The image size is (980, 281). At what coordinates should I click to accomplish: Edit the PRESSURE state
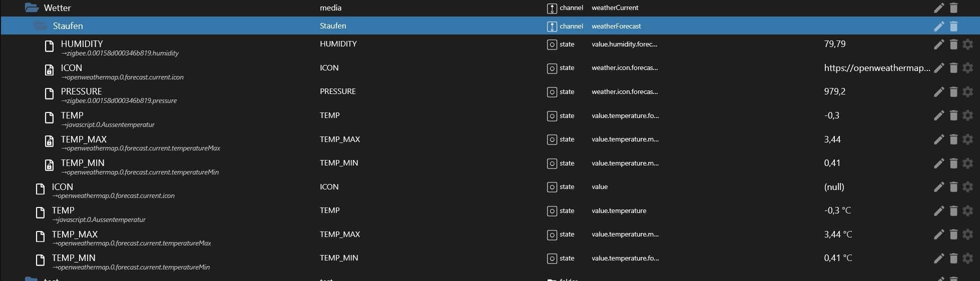pos(939,92)
